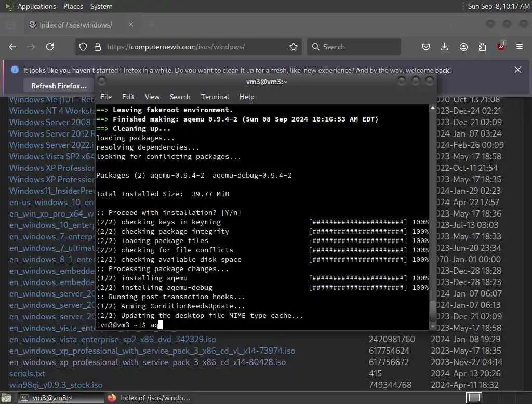Viewport: 532px width, 404px height.
Task: Open the x14-73974.iso Windows XP link
Action: coord(152,351)
